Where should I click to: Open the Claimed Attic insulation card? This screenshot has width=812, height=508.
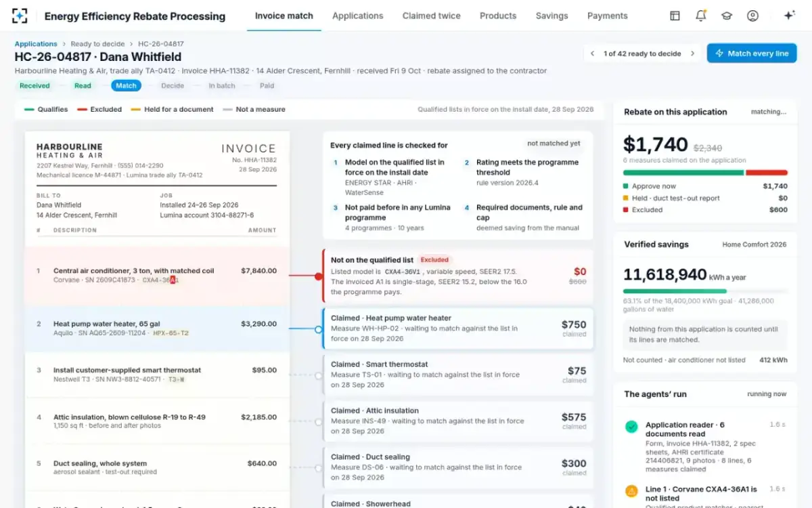pos(459,421)
